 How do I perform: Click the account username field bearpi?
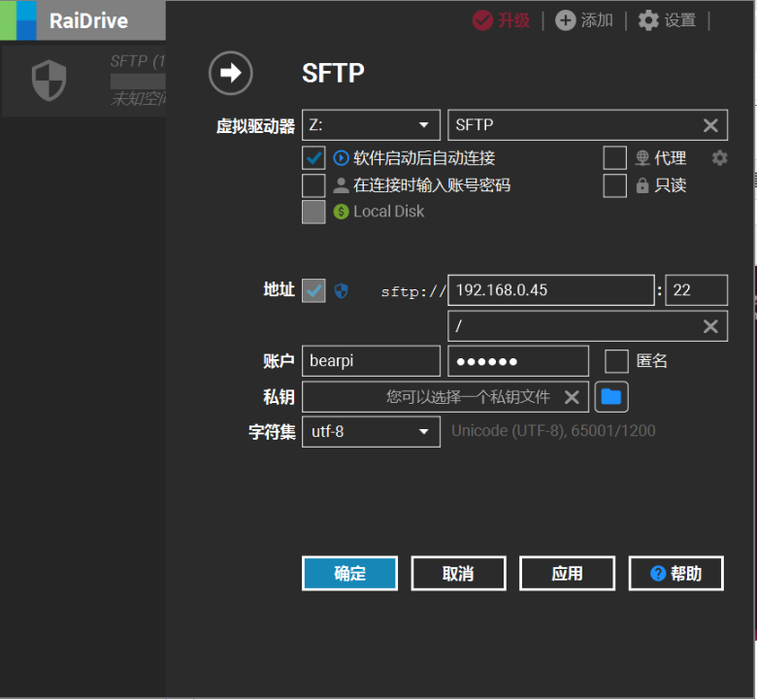click(371, 361)
